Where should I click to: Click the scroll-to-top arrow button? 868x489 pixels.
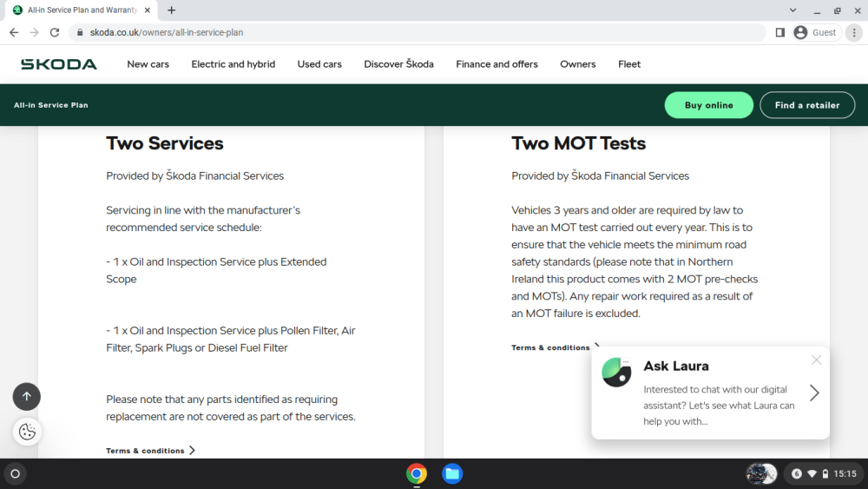pos(27,397)
